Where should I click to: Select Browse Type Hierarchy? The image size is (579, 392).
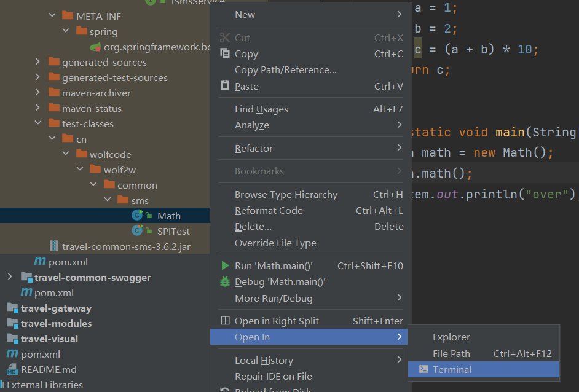(310, 195)
